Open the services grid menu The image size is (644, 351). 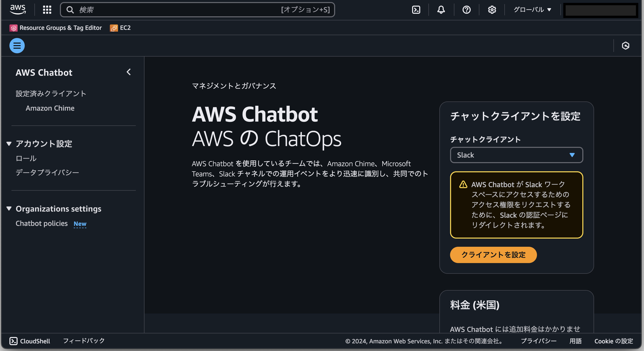coord(47,9)
